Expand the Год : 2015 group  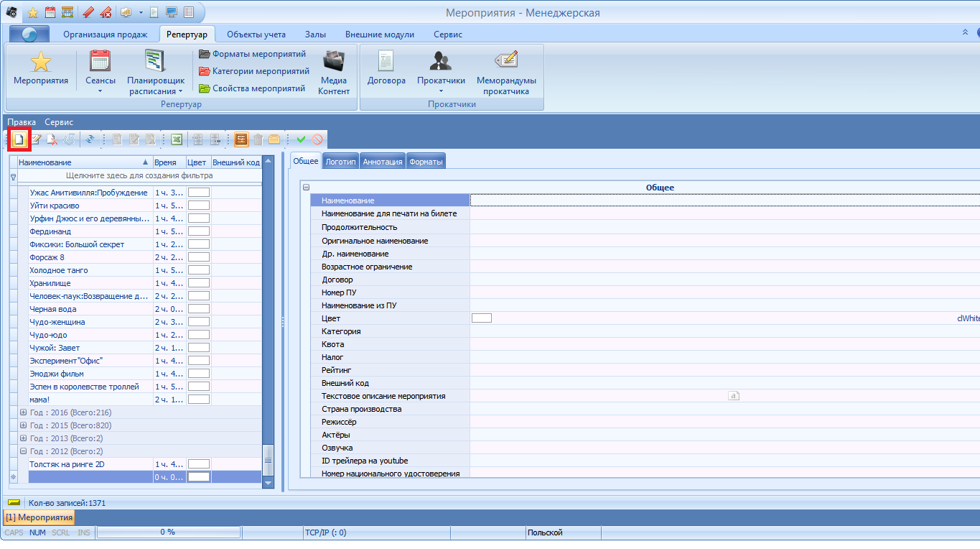pos(23,425)
